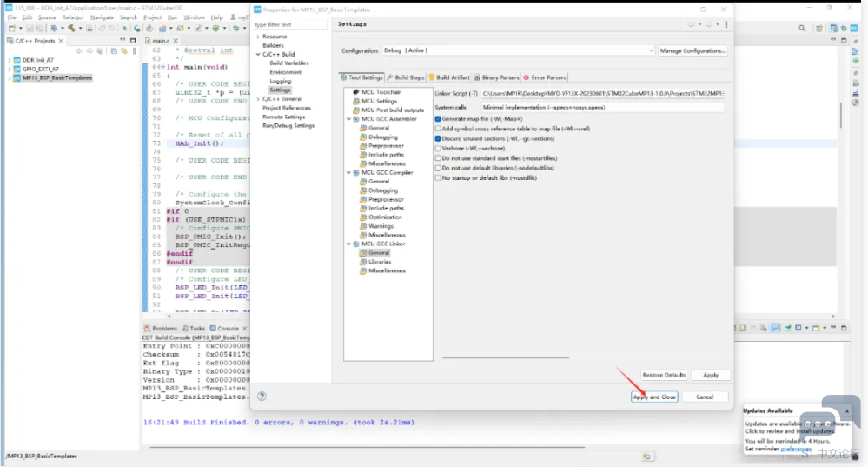Screen dimensions: 868x467
Task: Minimize the C/C++ Projects panel
Action: point(123,41)
